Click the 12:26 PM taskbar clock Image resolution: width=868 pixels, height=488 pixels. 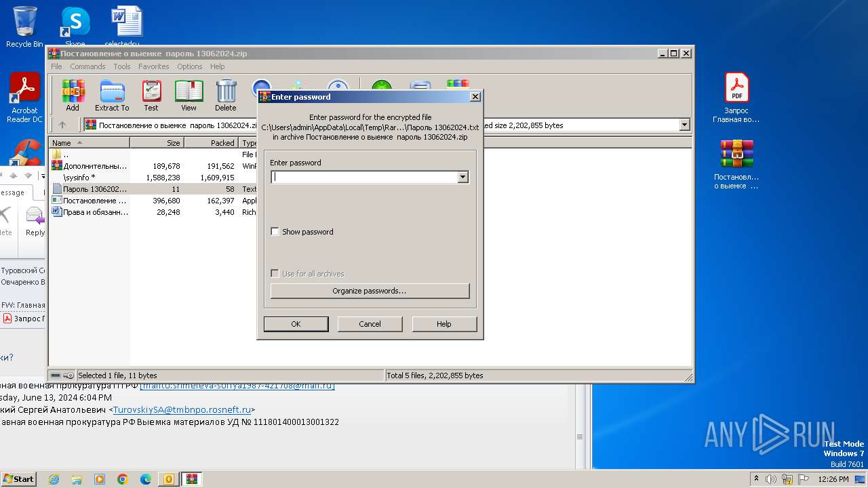833,479
